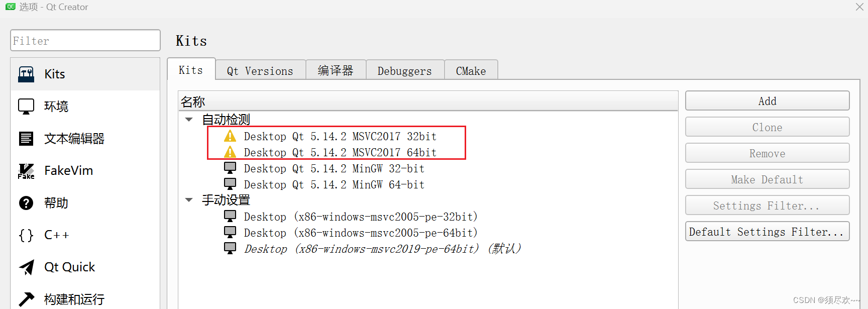Open 构建和运行 hammer icon

(26, 299)
